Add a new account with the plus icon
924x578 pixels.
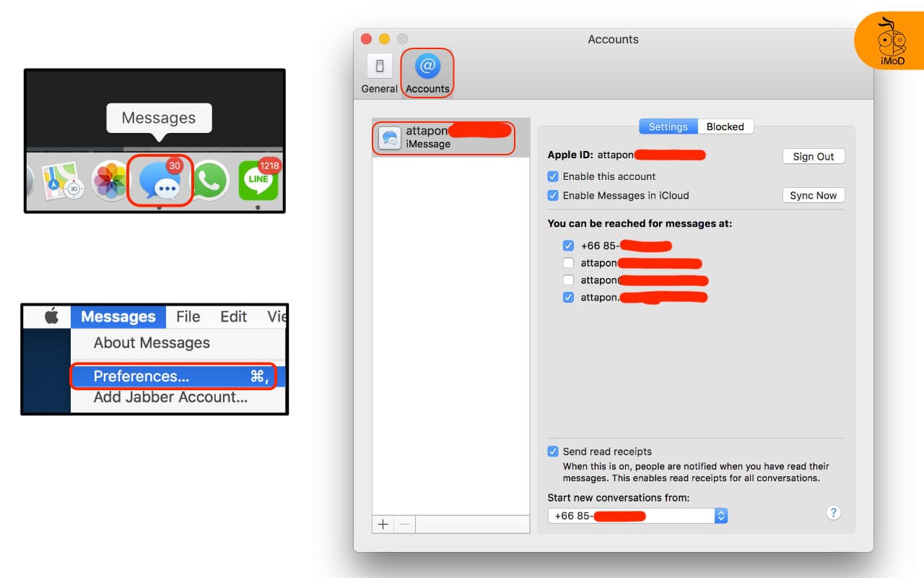coord(383,524)
